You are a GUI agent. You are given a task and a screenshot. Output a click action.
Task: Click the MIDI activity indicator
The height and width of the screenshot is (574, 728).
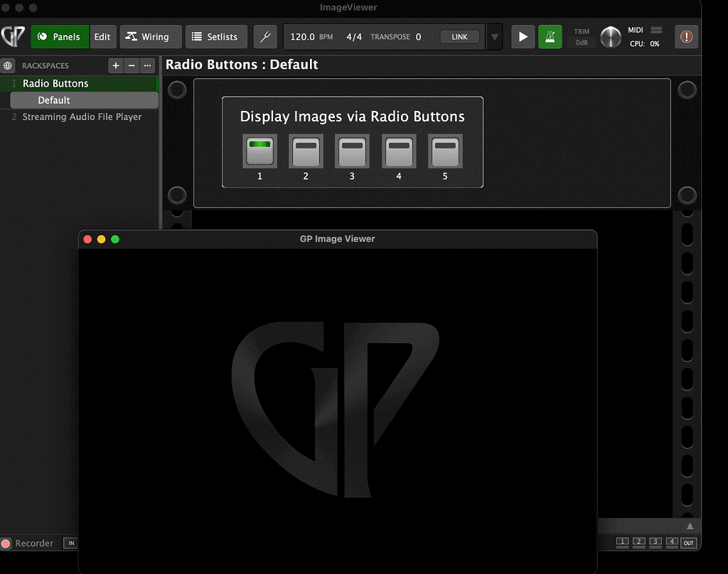click(x=655, y=31)
